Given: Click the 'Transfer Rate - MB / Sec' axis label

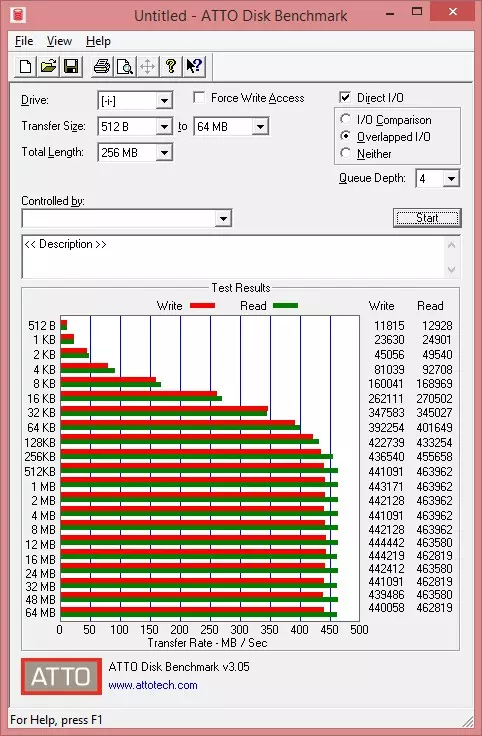Looking at the screenshot, I should point(207,643).
